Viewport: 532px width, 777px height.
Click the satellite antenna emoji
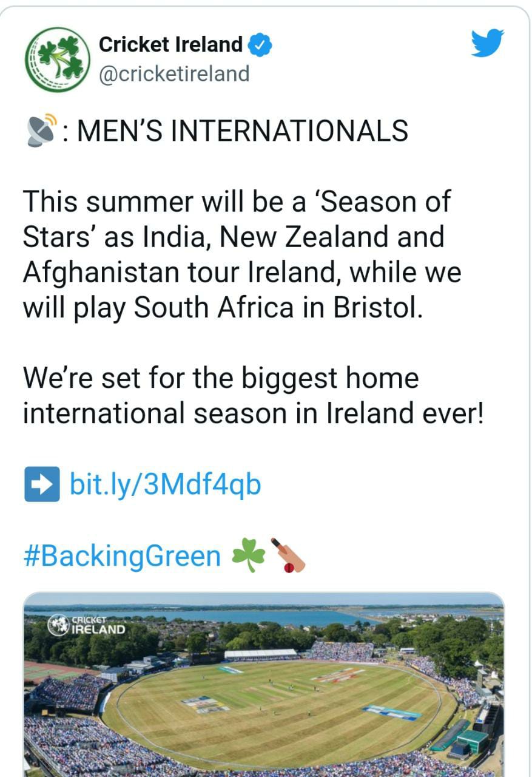point(42,129)
